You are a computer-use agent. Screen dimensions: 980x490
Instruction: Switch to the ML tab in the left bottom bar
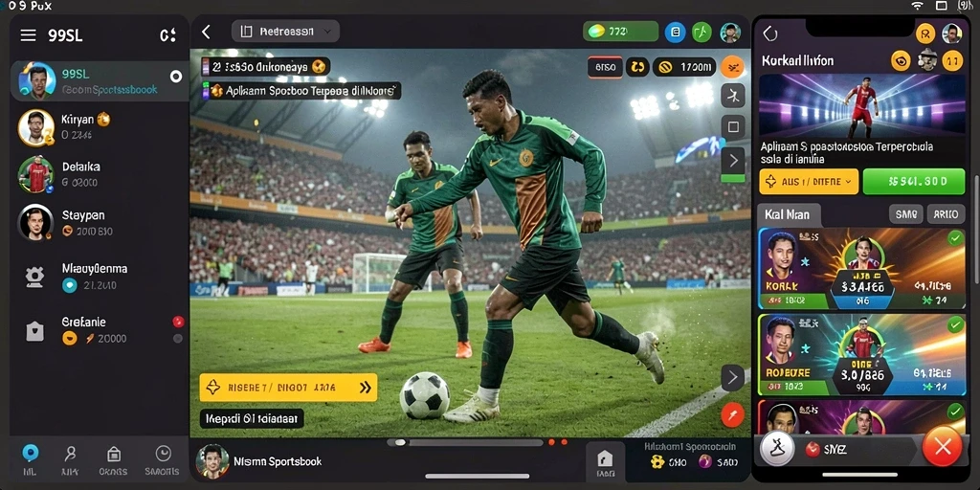pos(30,460)
